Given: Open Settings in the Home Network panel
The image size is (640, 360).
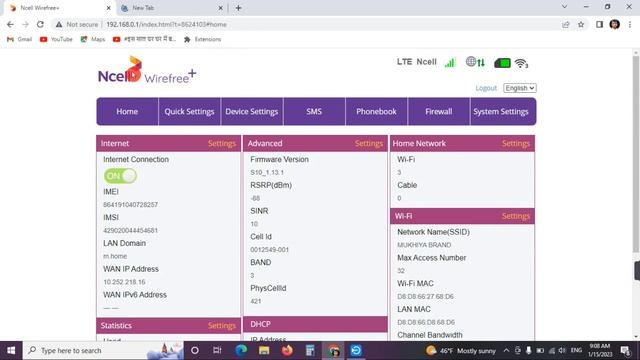Looking at the screenshot, I should tap(516, 144).
